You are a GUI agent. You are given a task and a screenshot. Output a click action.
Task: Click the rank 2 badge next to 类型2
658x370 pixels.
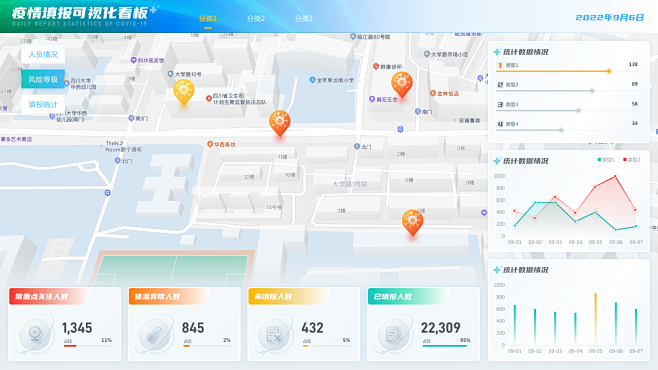[500, 85]
